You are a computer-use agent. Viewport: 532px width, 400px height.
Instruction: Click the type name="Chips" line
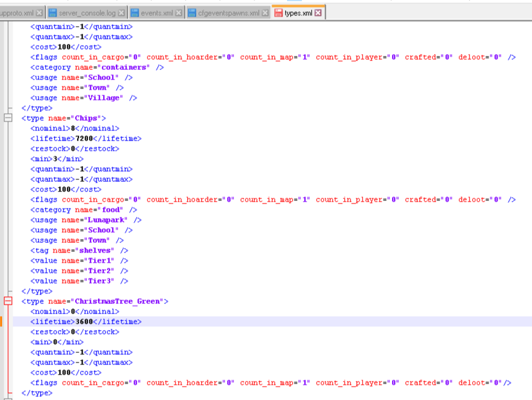[x=64, y=118]
